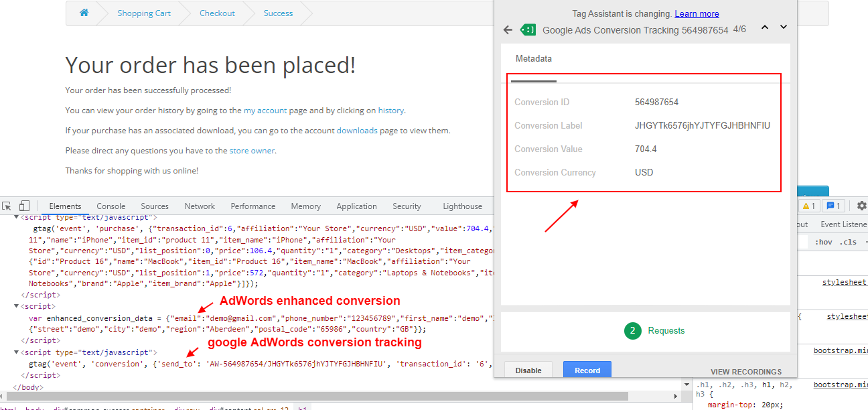Toggle the :hov element state option
Image resolution: width=868 pixels, height=410 pixels.
point(823,242)
